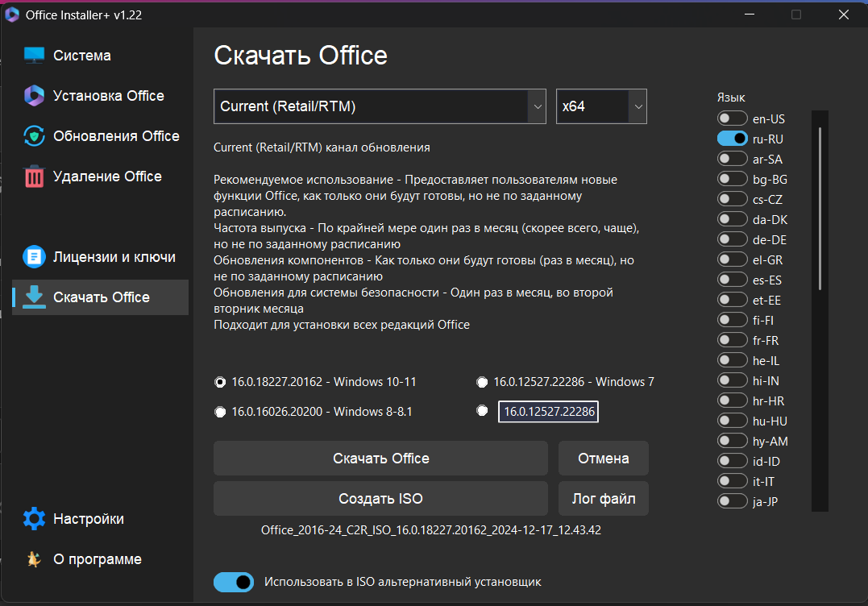Click the shield refresh icon for Обновления Office
This screenshot has width=868, height=606.
(35, 136)
